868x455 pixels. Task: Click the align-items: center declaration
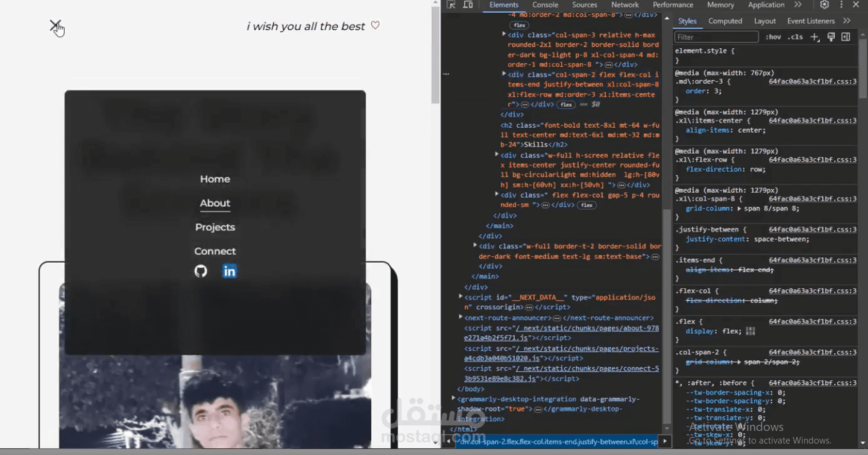(x=726, y=130)
